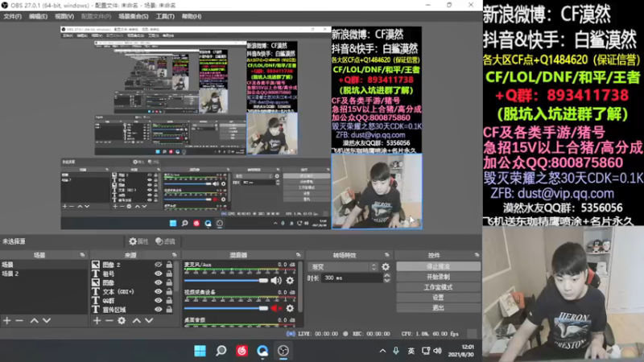The width and height of the screenshot is (644, 362).
Task: Open transition properties gear next to 渐变
Action: pos(386,267)
